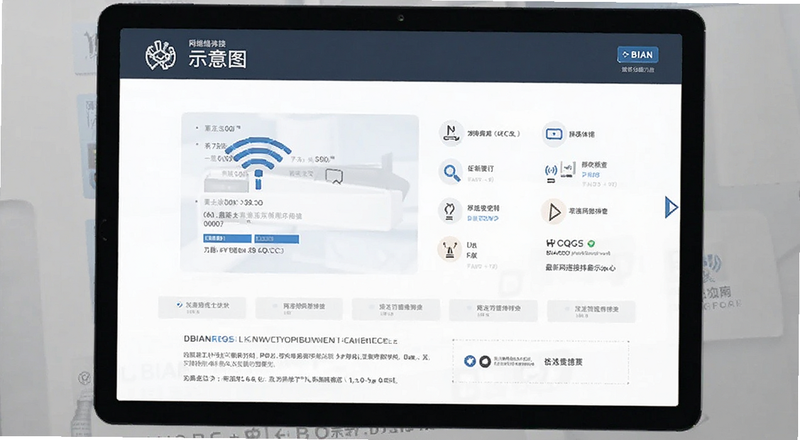Click the "示意图" header title

[218, 60]
